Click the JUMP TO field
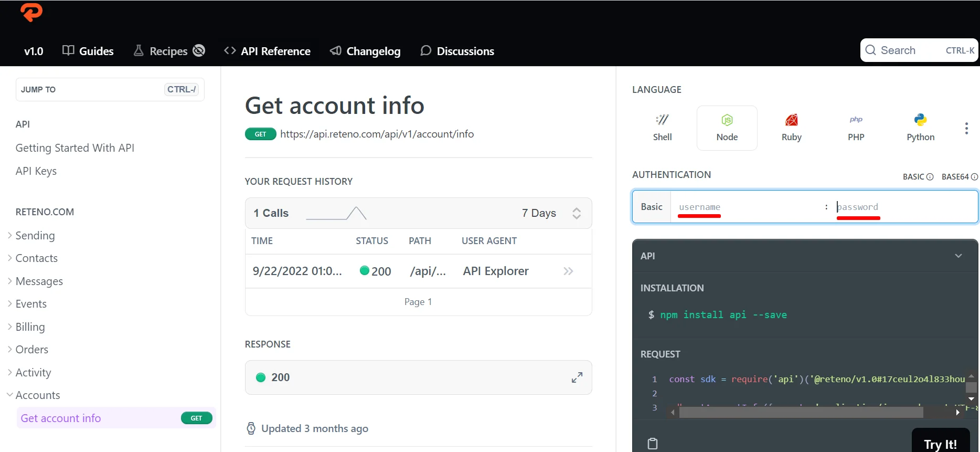Viewport: 980px width, 452px height. coord(110,90)
